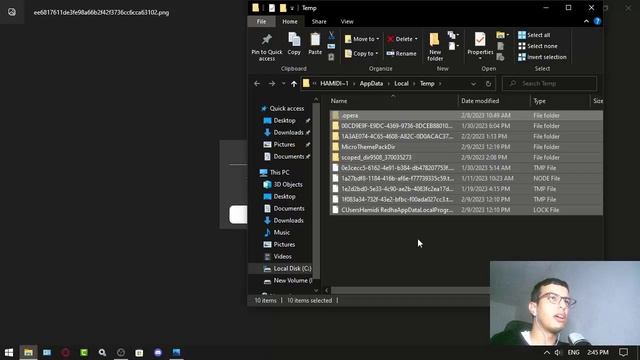Sort by the Name column header
Image resolution: width=640 pixels, height=360 pixels.
coord(393,101)
